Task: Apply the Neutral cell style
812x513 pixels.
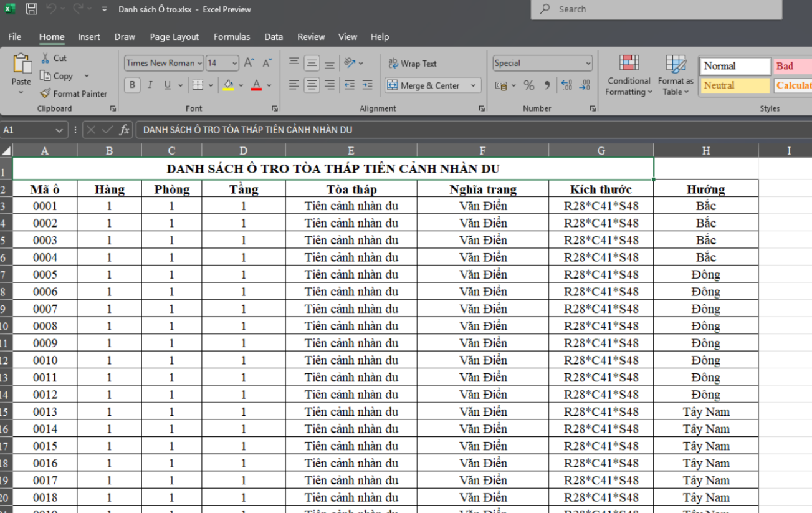Action: [x=734, y=85]
